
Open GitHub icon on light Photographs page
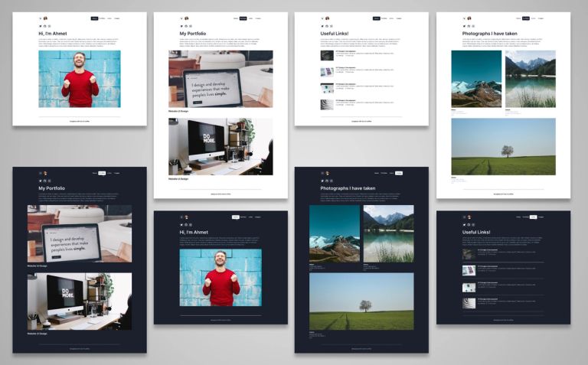point(469,26)
